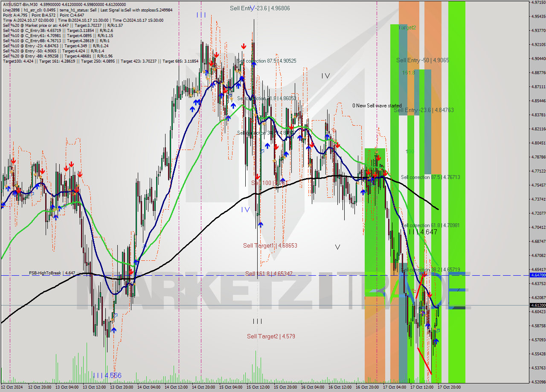Click the '17 Oct 12:00' time axis label
This screenshot has height=392, width=546.
click(422, 387)
